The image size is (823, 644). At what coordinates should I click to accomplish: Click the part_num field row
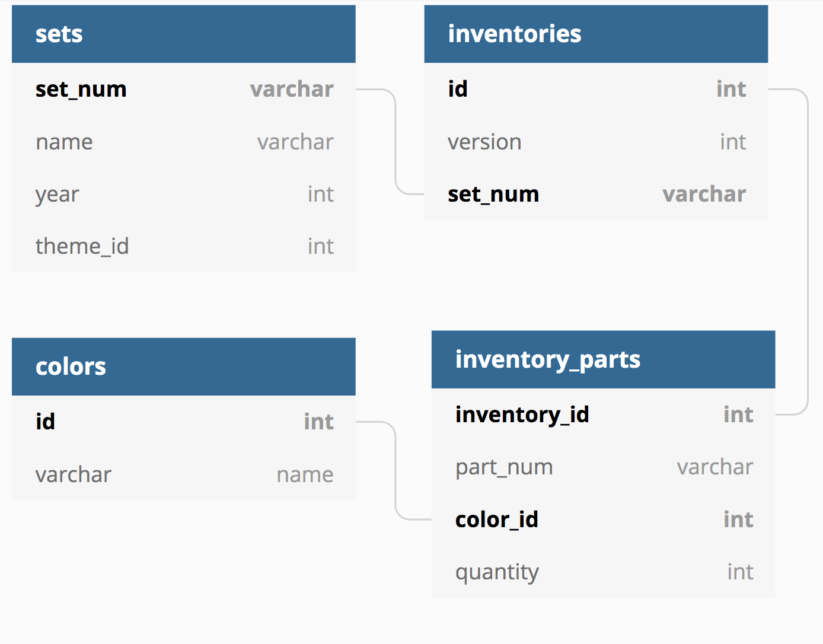(x=603, y=467)
